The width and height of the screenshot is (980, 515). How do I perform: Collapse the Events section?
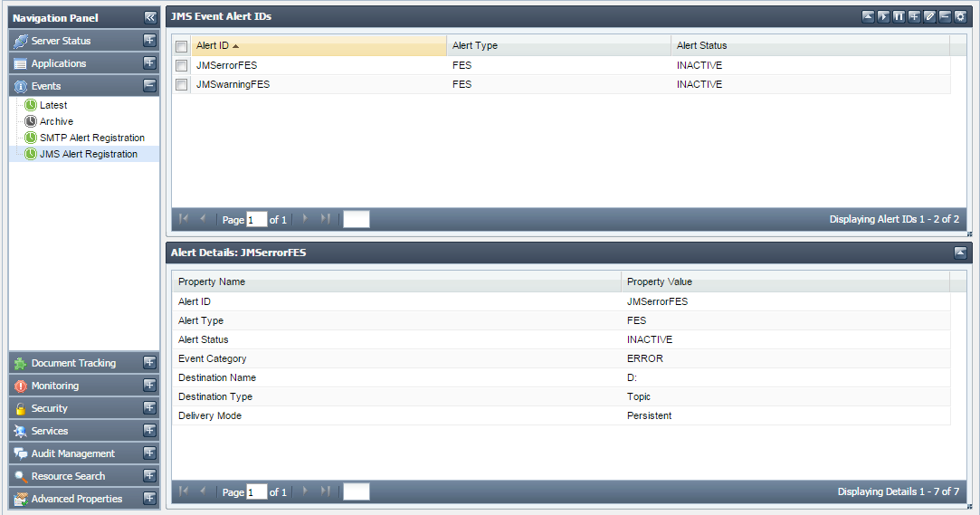tap(149, 86)
